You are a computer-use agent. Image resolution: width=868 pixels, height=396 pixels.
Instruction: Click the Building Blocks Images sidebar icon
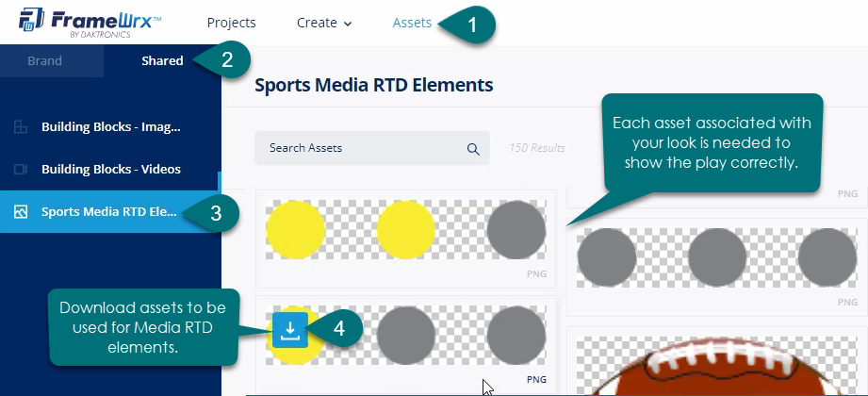coord(21,127)
